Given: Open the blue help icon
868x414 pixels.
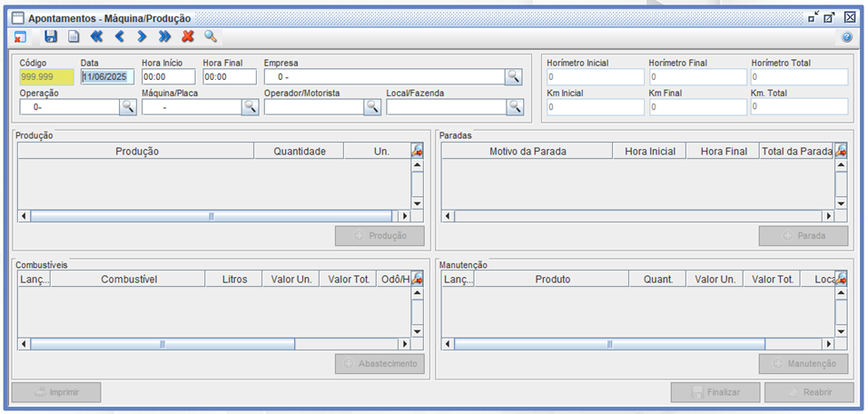Looking at the screenshot, I should point(846,37).
